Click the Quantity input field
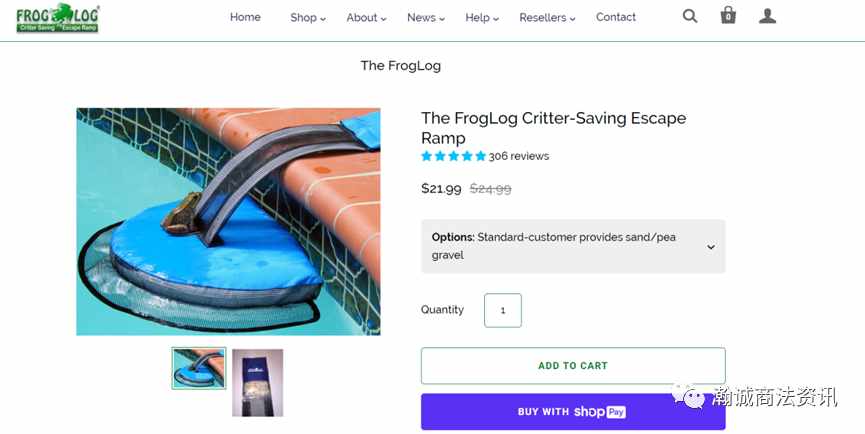The image size is (865, 434). tap(503, 310)
